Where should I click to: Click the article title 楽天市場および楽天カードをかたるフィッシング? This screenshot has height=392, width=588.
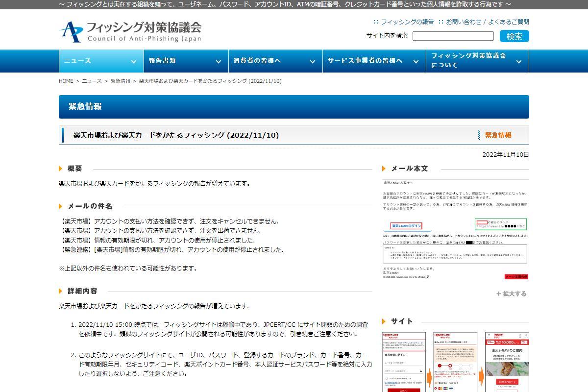176,135
